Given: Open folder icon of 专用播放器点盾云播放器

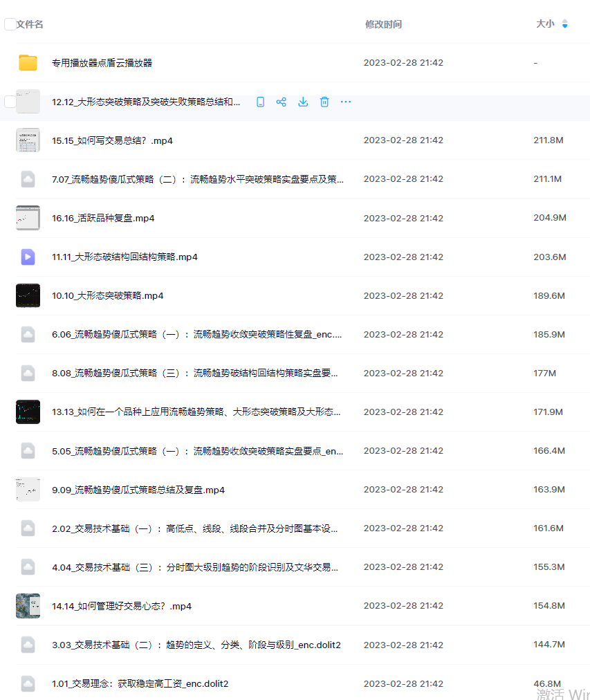Looking at the screenshot, I should pyautogui.click(x=28, y=62).
